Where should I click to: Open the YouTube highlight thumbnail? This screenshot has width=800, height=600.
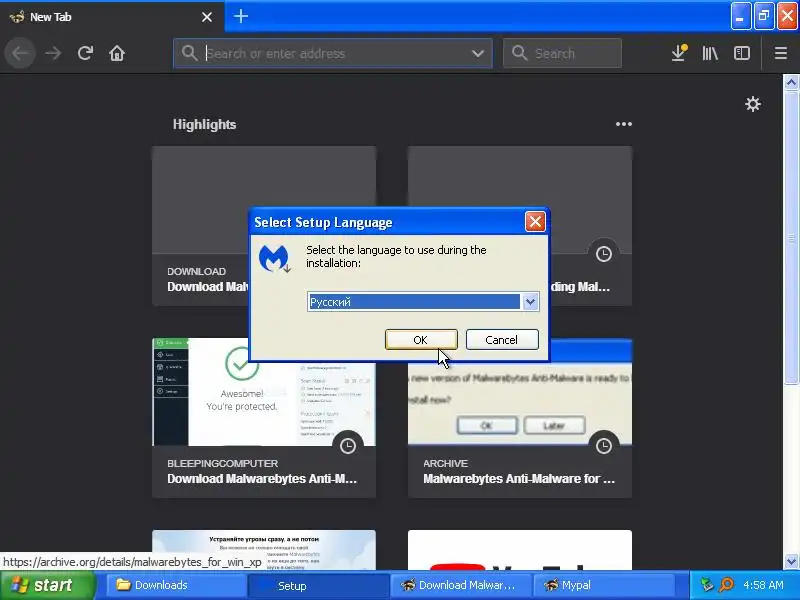click(519, 550)
